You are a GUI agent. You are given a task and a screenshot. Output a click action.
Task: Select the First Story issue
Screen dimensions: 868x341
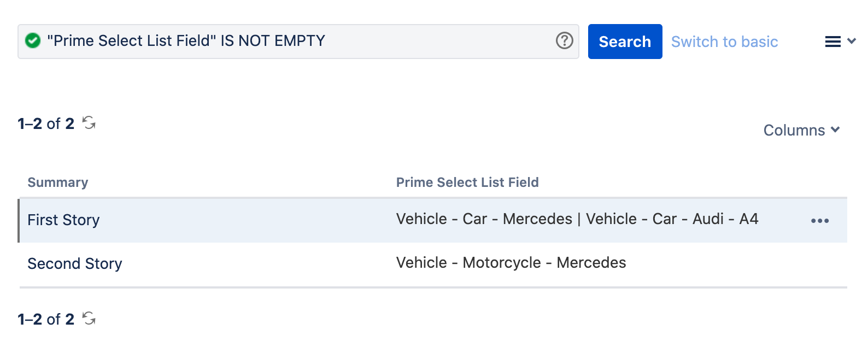click(x=63, y=220)
